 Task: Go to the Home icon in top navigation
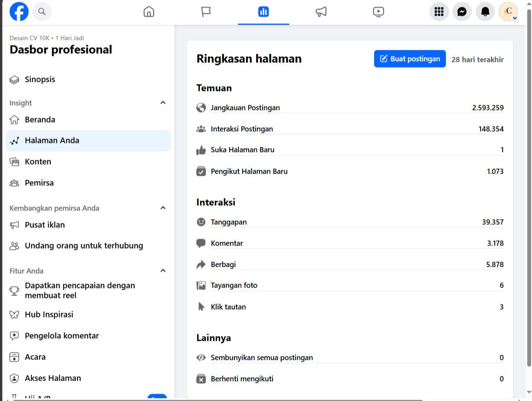pos(149,12)
